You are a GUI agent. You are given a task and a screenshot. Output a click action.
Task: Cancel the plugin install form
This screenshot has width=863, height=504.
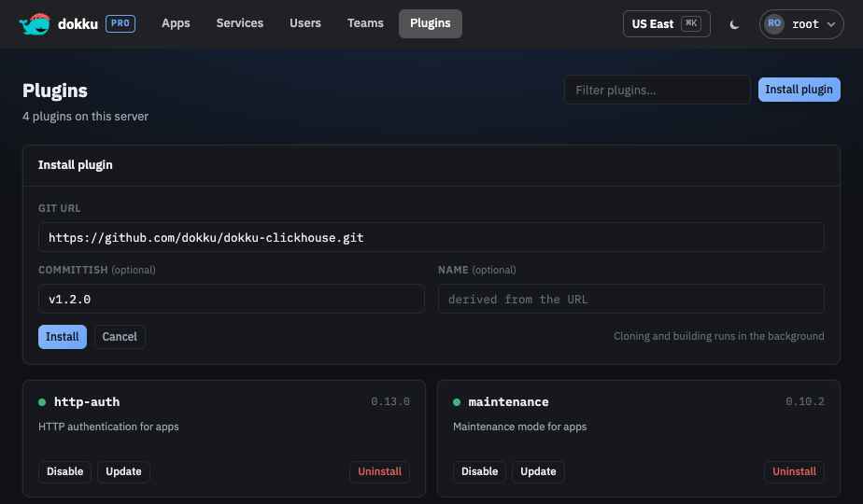(x=120, y=337)
